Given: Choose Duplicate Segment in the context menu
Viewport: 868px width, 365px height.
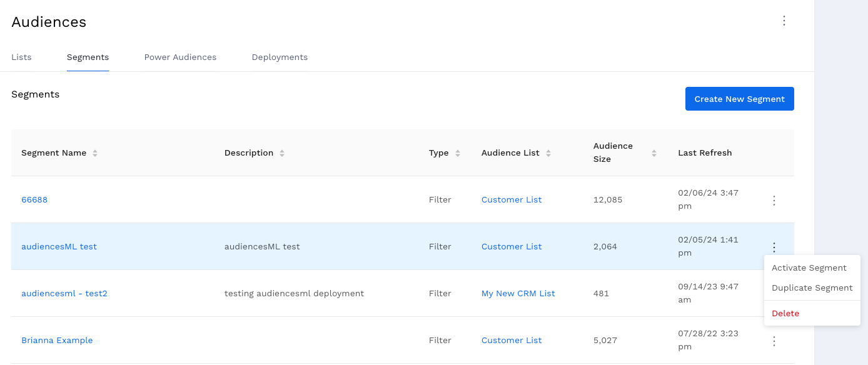Looking at the screenshot, I should 812,288.
